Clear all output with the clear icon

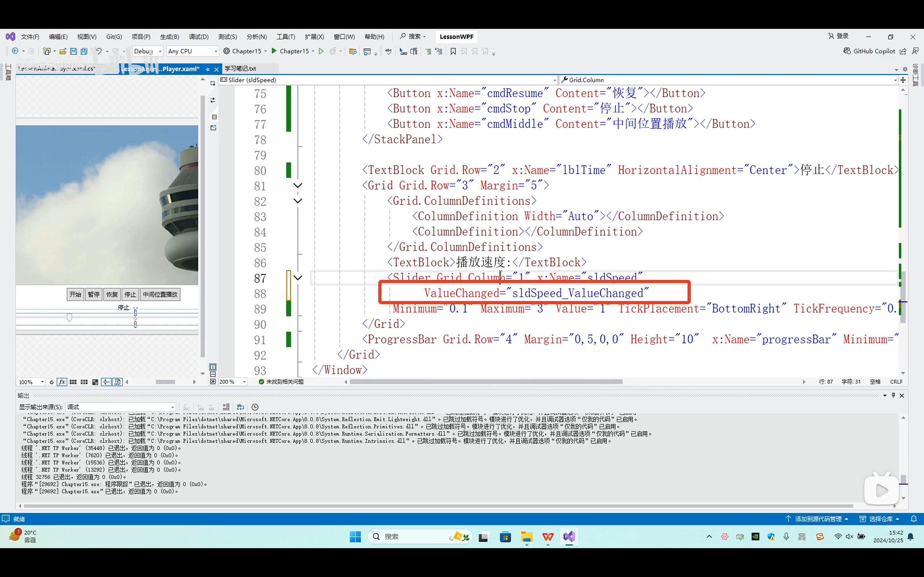[x=226, y=407]
